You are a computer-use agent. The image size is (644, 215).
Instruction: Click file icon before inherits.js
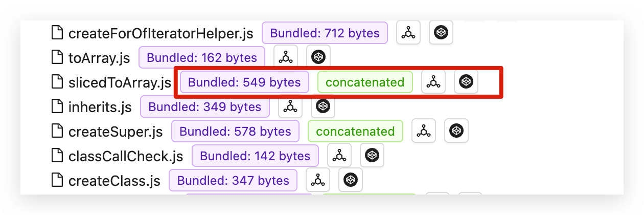[x=58, y=106]
